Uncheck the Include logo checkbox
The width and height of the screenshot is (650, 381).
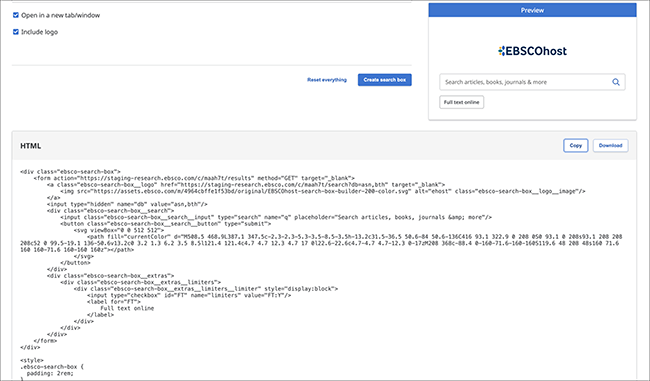[16, 32]
